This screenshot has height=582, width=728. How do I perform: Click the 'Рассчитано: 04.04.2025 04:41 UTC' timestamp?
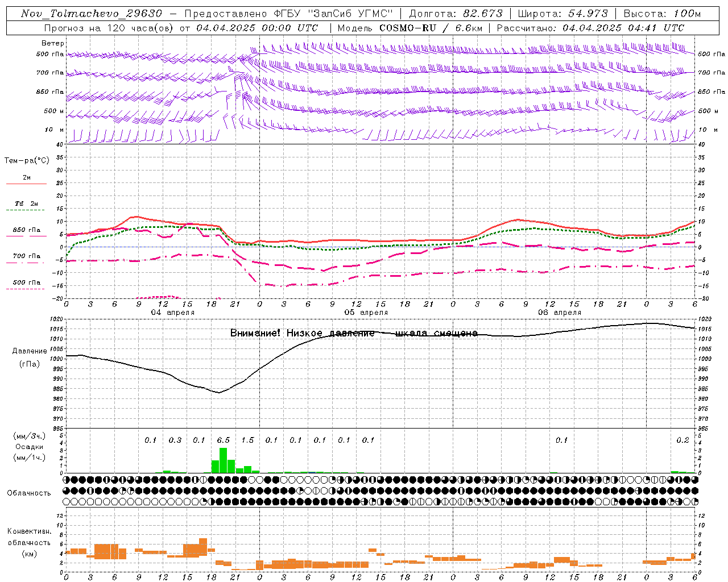pyautogui.click(x=590, y=28)
